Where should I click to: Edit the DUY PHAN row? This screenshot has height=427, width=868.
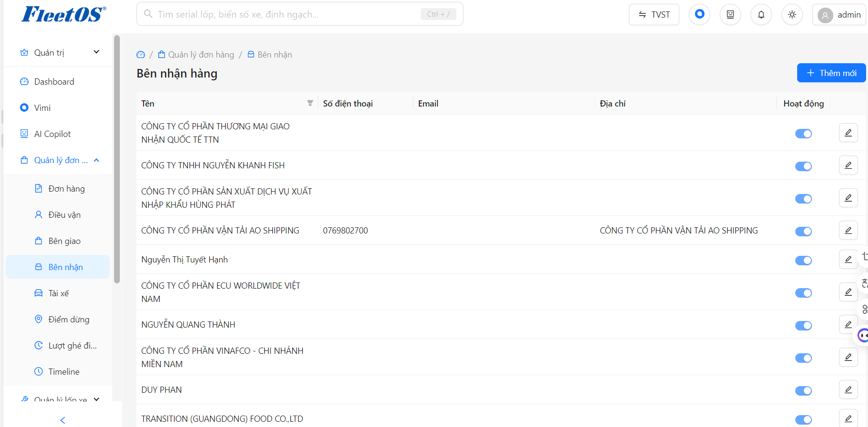pyautogui.click(x=848, y=389)
